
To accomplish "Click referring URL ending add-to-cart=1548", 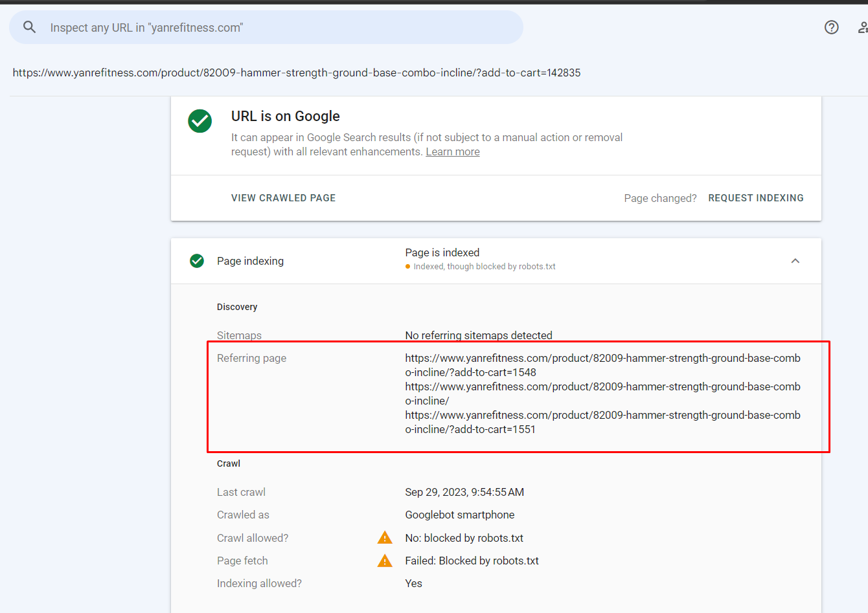I will [603, 365].
